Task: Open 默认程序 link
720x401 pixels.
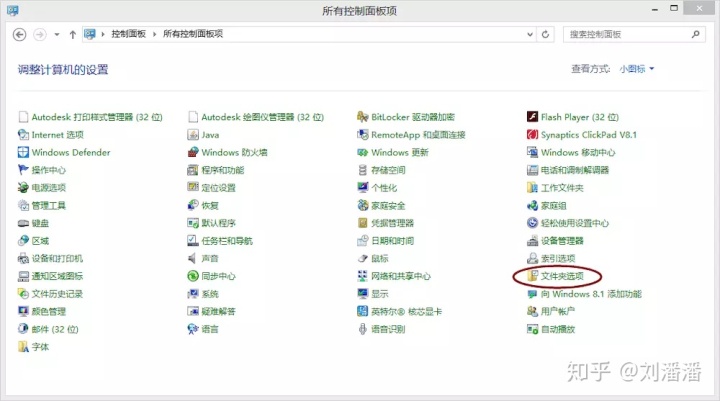Action: [219, 223]
